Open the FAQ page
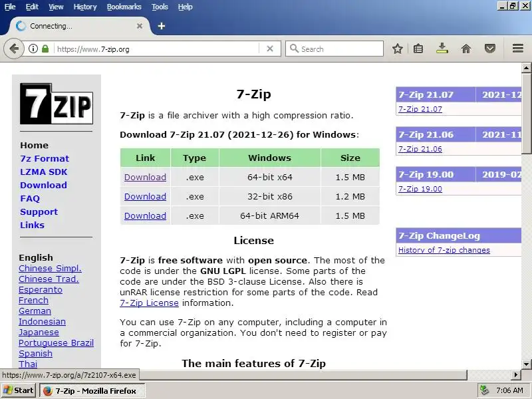The width and height of the screenshot is (532, 399). click(30, 198)
